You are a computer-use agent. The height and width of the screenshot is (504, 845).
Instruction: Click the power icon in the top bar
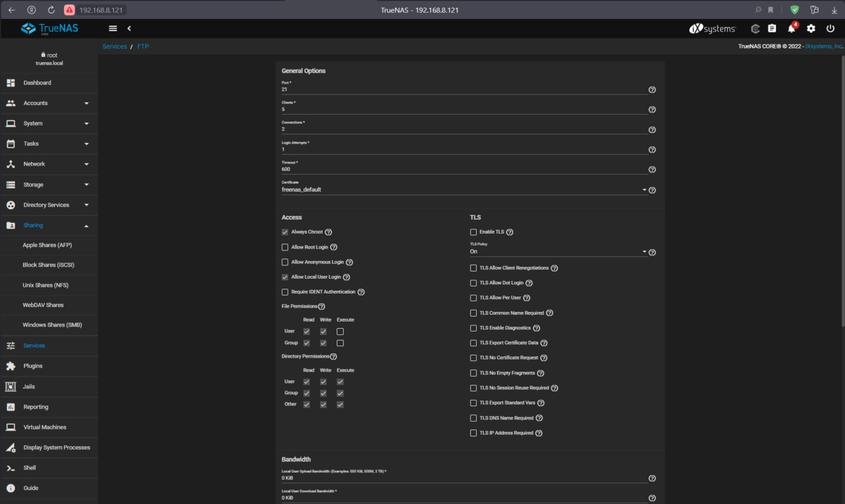click(831, 28)
